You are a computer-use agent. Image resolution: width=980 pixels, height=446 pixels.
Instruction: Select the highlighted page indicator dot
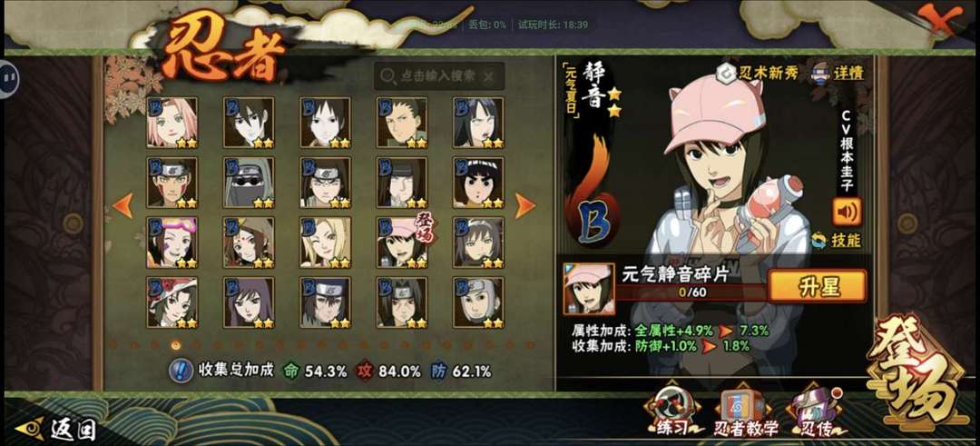click(x=176, y=344)
